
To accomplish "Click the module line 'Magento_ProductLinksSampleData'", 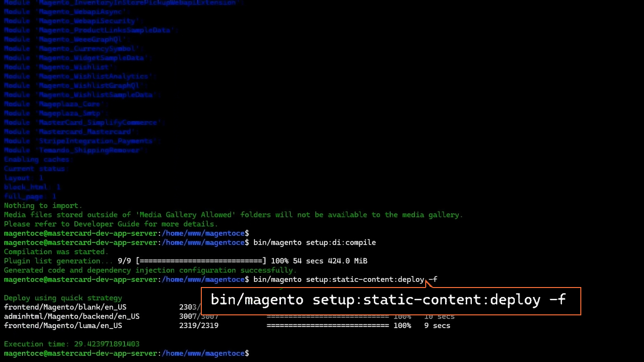I will [91, 30].
